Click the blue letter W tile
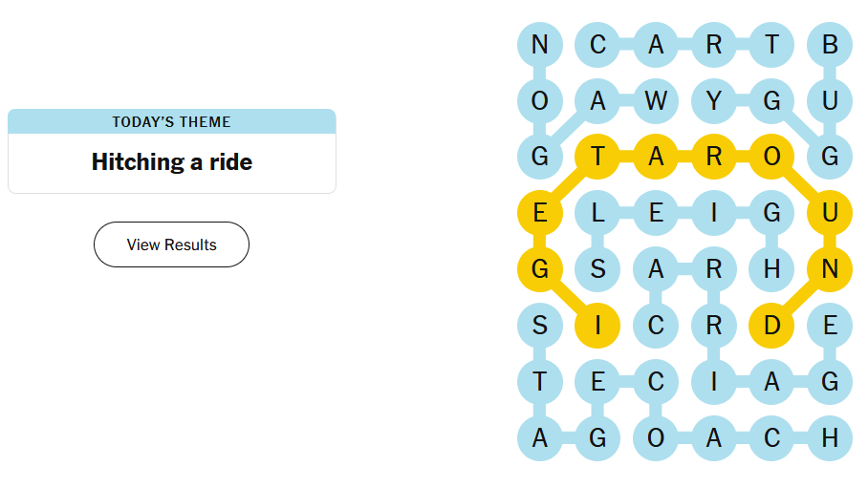 (x=656, y=100)
